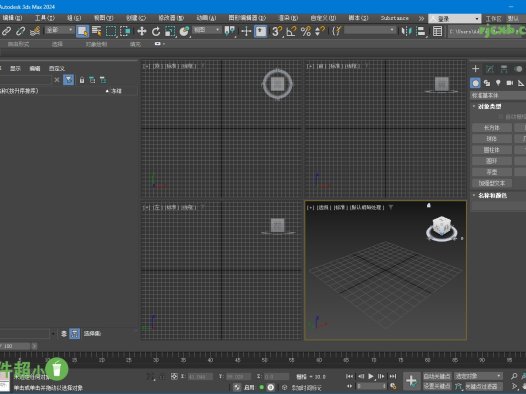The height and width of the screenshot is (394, 526).
Task: Select the Cameras category icon
Action: coord(510,83)
